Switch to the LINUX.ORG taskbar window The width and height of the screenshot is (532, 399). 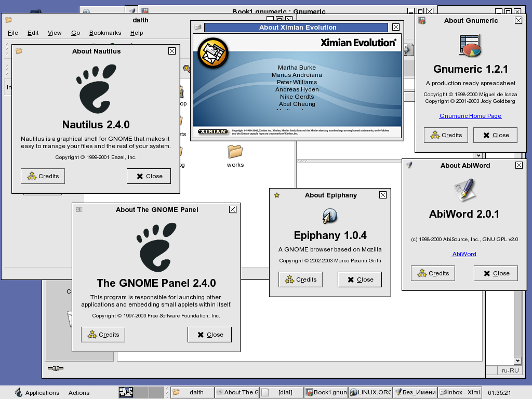(370, 392)
